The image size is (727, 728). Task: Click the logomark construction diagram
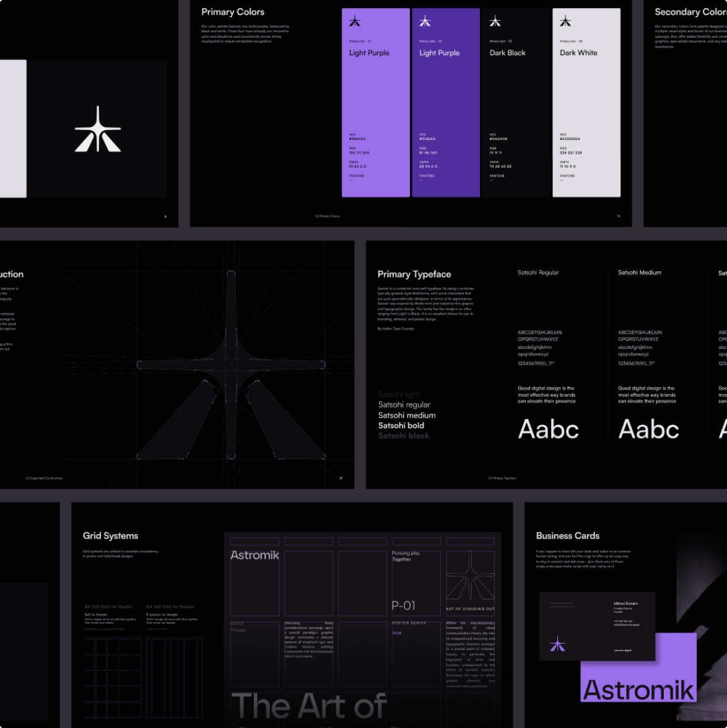pos(230,364)
